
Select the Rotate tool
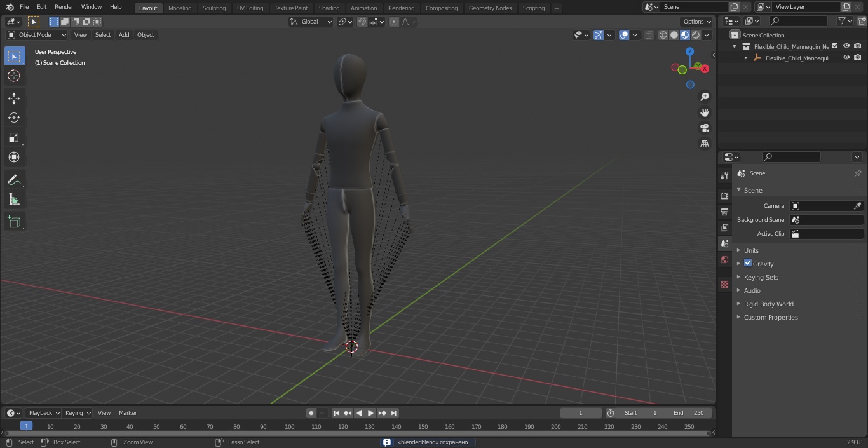click(14, 118)
